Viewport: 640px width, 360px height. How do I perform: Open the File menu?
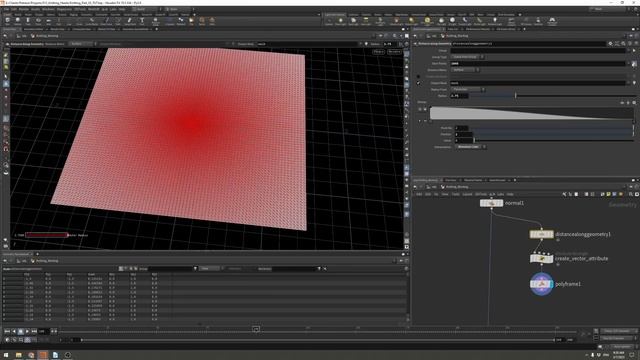click(x=6, y=9)
